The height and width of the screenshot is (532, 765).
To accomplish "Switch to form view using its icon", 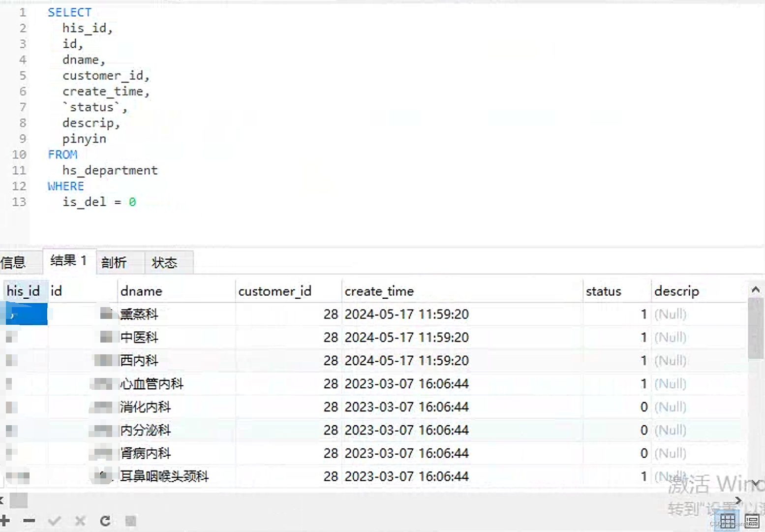I will (752, 520).
